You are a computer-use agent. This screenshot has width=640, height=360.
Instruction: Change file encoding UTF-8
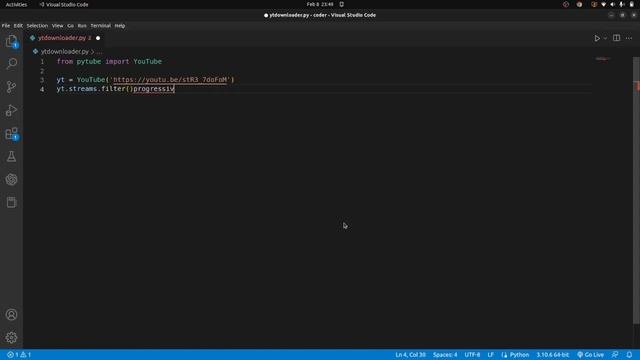472,355
